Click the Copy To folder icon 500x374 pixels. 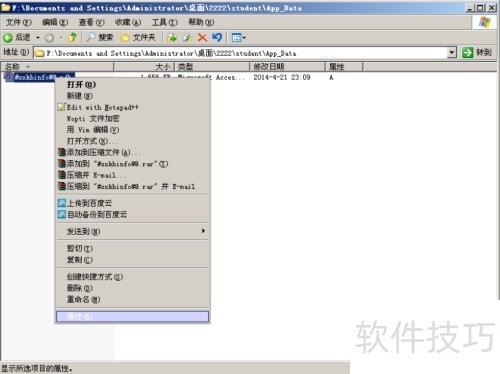[187, 38]
